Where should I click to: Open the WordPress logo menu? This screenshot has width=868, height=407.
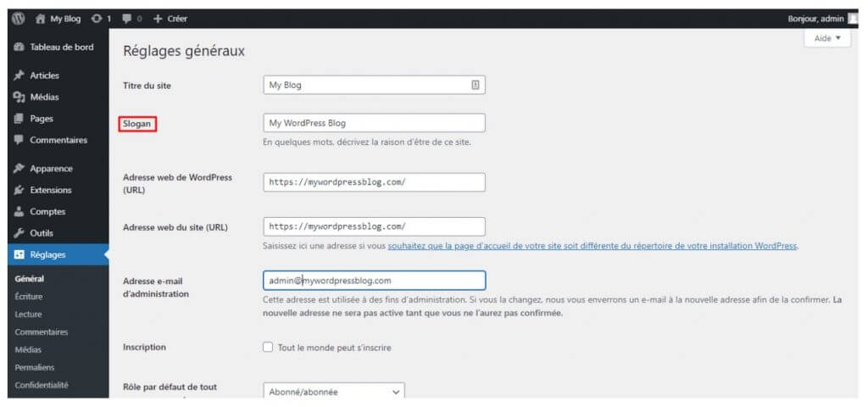click(19, 19)
